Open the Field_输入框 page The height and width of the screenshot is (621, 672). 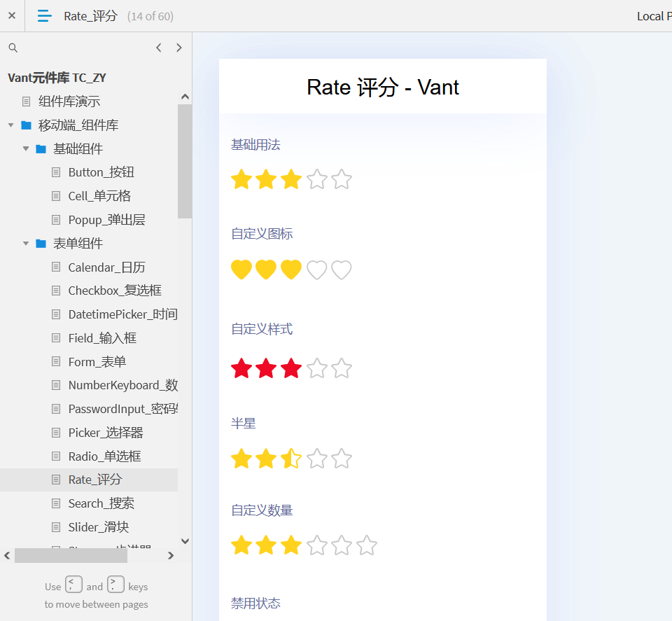(102, 338)
